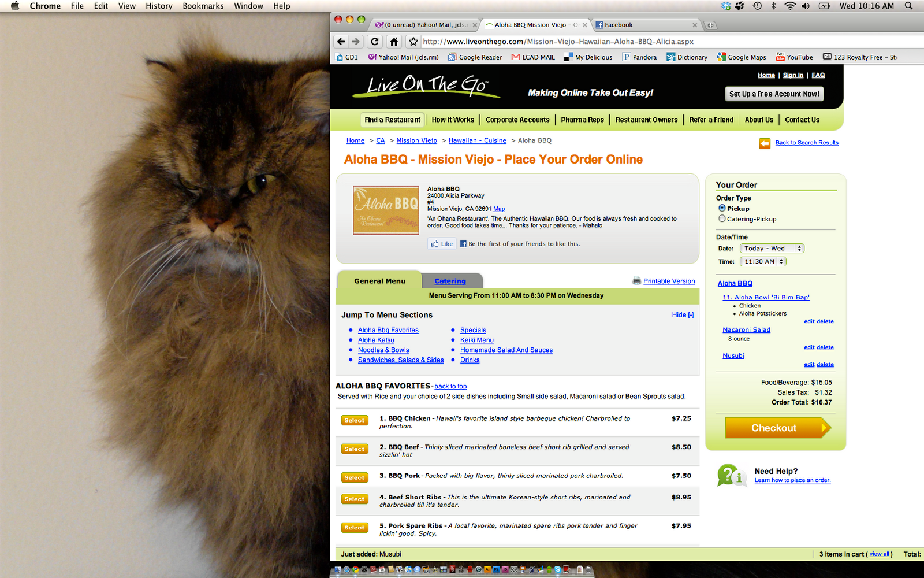Screen dimensions: 924x578
Task: Select the BBQ Beef item
Action: click(354, 449)
